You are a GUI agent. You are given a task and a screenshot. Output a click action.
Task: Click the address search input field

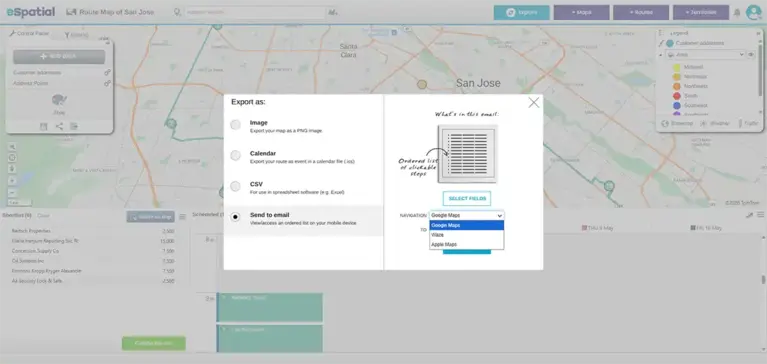(254, 12)
